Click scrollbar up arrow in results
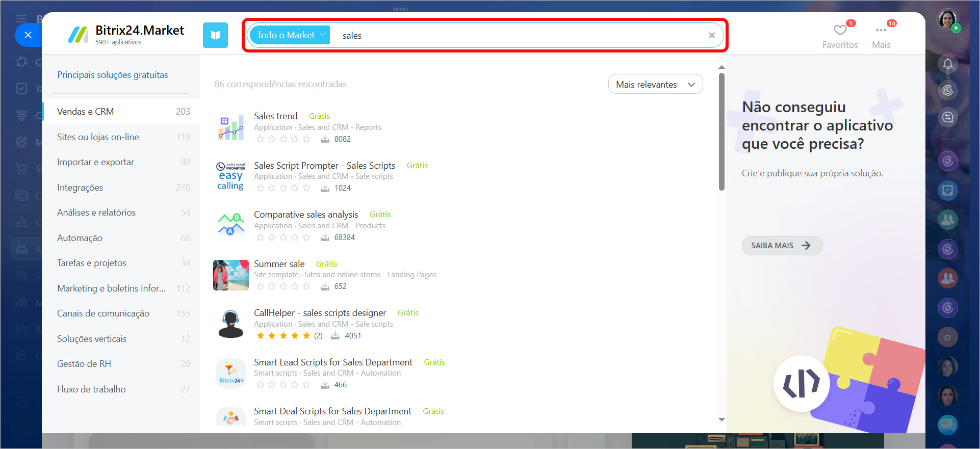980x449 pixels. click(x=721, y=67)
